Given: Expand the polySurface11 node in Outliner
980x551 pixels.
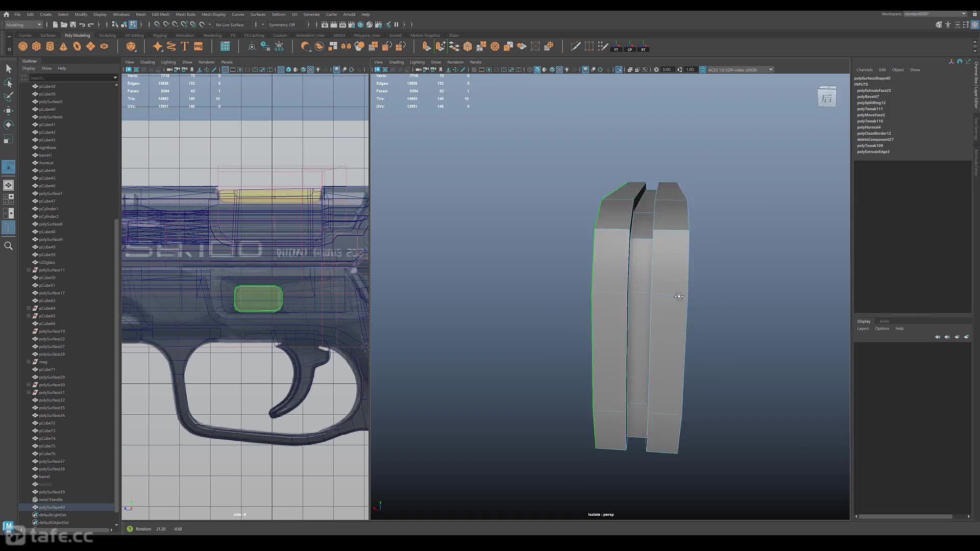Looking at the screenshot, I should coord(29,270).
